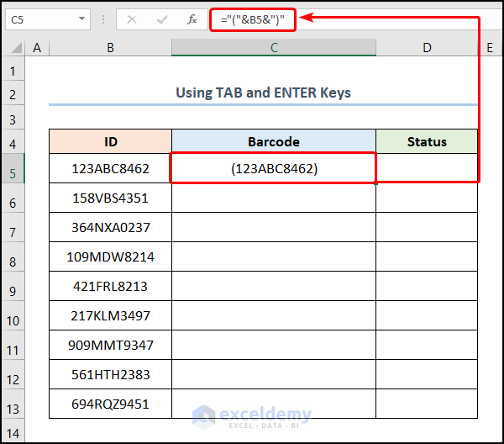Select column B header

tap(110, 48)
